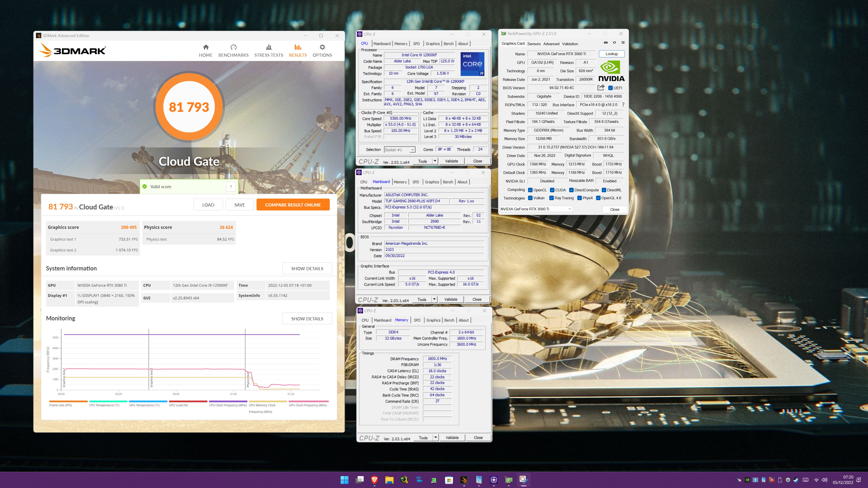Screen dimensions: 868x488
Task: Open the Windows Start menu
Action: coord(344,480)
